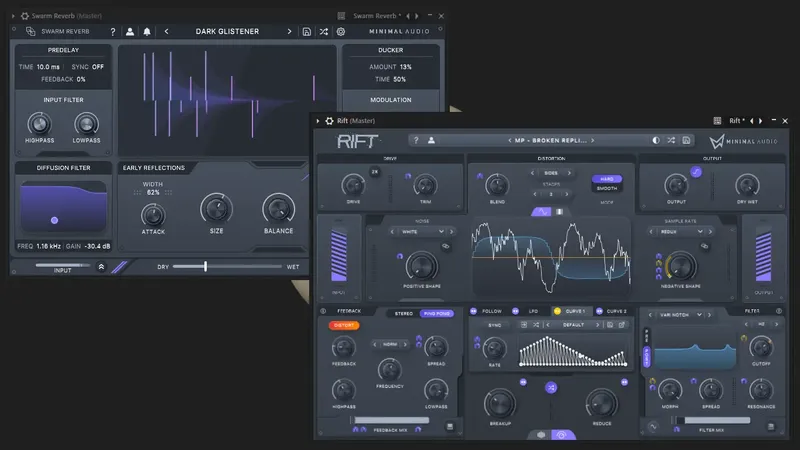Image resolution: width=800 pixels, height=450 pixels.
Task: Click the Swarm Reverb help question mark
Action: coord(113,32)
